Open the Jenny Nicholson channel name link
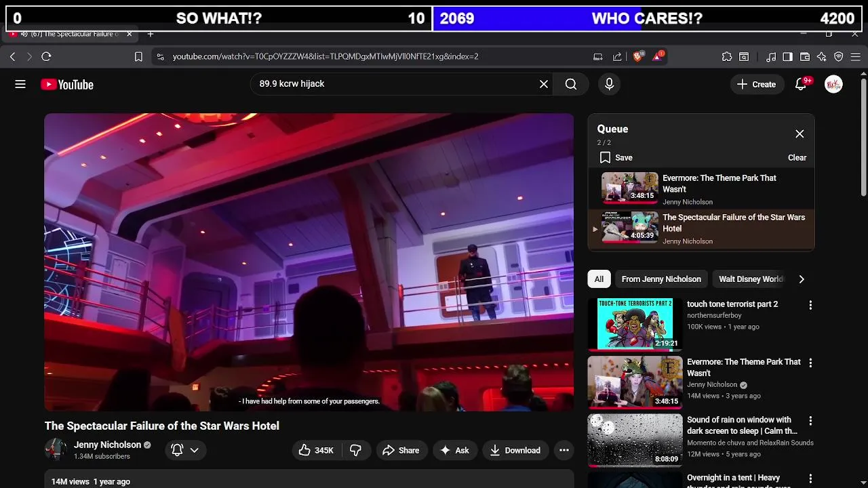 point(107,445)
